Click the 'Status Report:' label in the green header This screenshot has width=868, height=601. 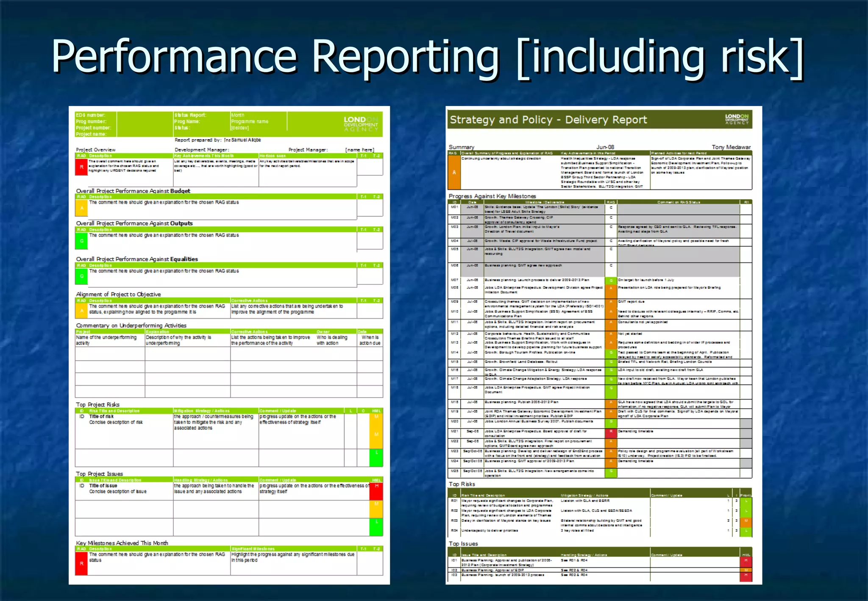pyautogui.click(x=190, y=115)
